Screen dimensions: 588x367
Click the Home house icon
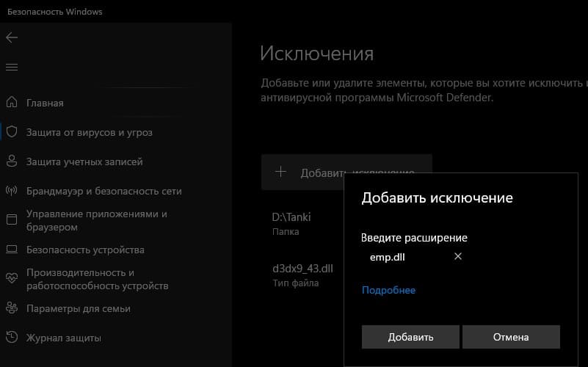pyautogui.click(x=12, y=103)
